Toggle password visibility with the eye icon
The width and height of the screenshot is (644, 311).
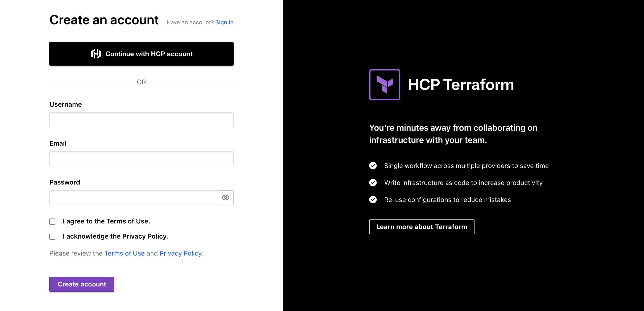(226, 198)
